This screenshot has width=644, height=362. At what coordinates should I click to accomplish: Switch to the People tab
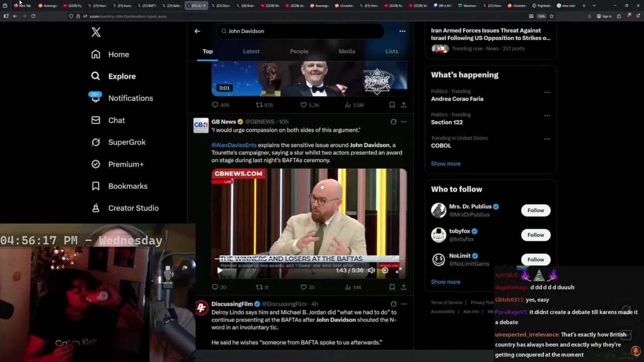(299, 51)
